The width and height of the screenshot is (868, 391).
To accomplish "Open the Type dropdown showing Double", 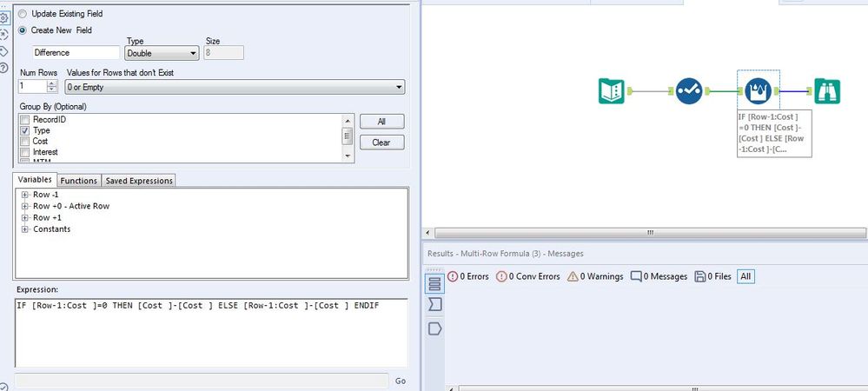I will point(162,53).
